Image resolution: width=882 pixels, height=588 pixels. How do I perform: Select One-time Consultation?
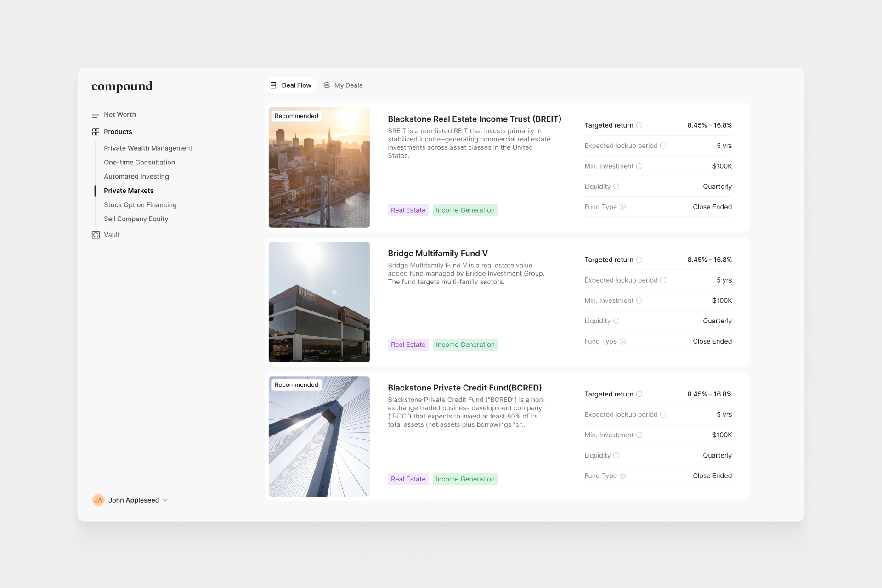point(139,163)
